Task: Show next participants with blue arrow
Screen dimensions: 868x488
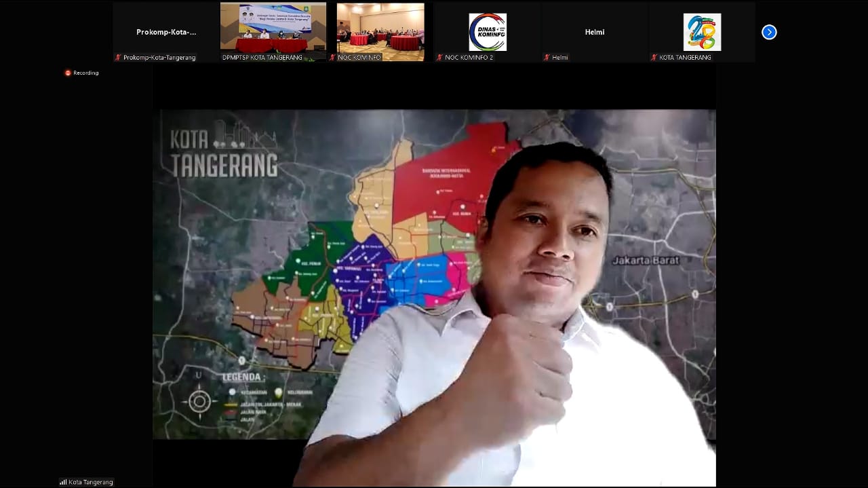Action: click(x=769, y=32)
